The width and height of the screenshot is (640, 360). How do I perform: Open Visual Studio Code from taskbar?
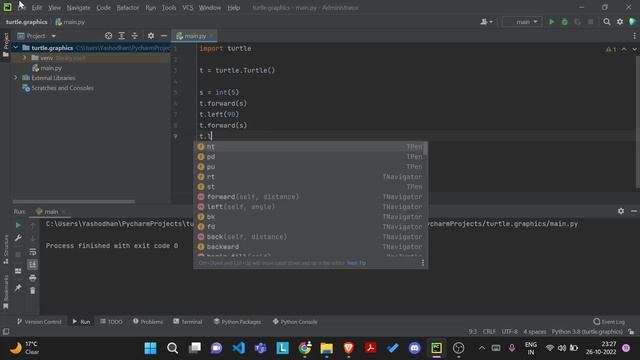click(239, 348)
